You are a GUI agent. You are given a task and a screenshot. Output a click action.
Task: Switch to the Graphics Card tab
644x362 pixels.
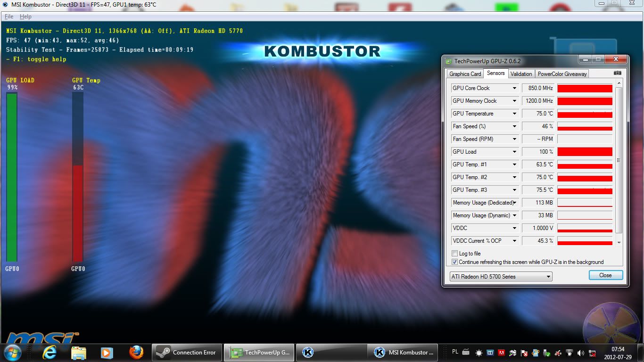pyautogui.click(x=465, y=74)
